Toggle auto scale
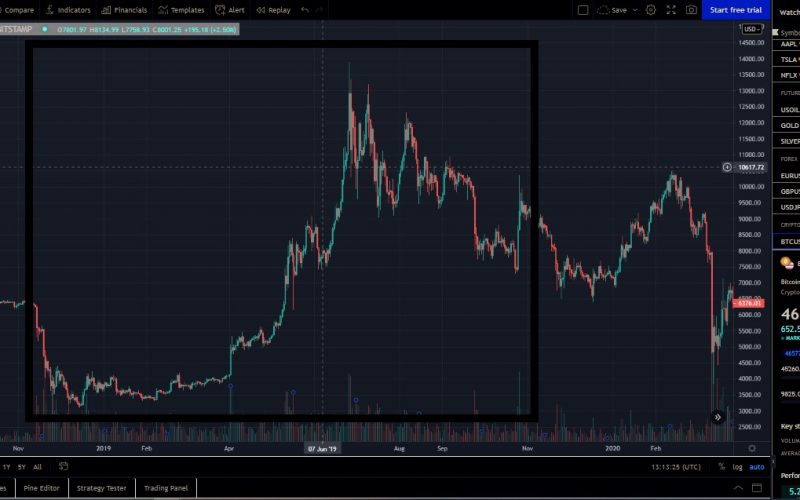Screen dimensions: 800x500 point(757,467)
